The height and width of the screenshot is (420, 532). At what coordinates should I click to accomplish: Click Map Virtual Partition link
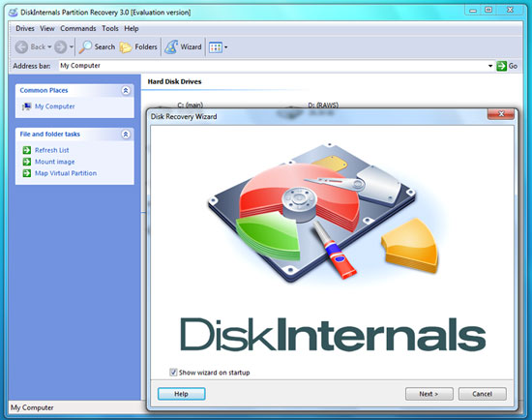[66, 173]
